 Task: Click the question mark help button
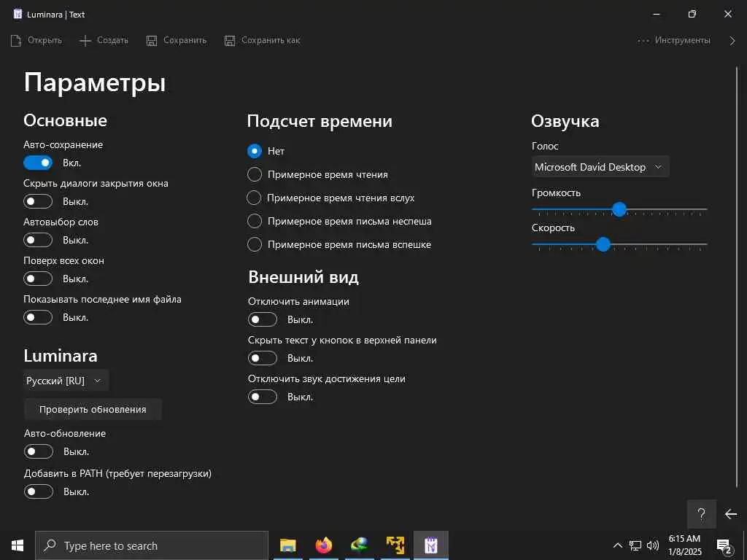tap(701, 514)
